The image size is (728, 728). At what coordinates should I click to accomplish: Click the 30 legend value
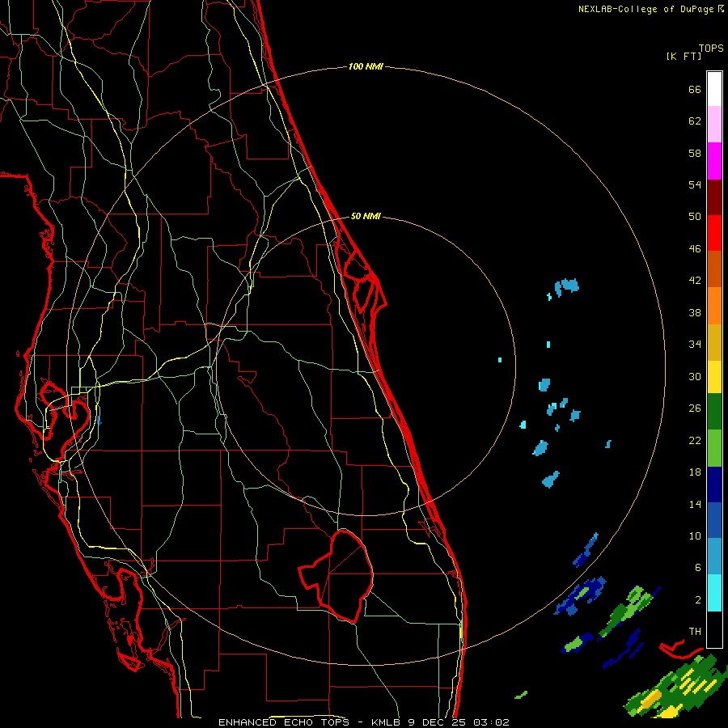tap(695, 376)
